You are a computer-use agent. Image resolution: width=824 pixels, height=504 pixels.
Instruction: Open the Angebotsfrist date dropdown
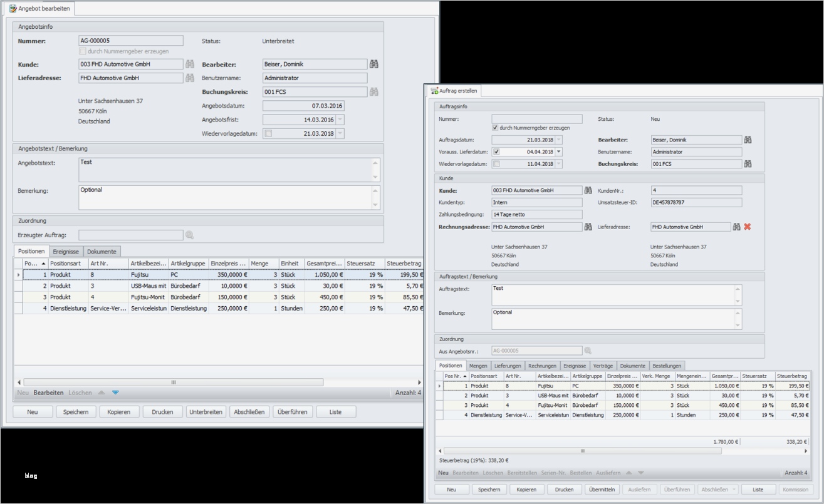pyautogui.click(x=340, y=120)
